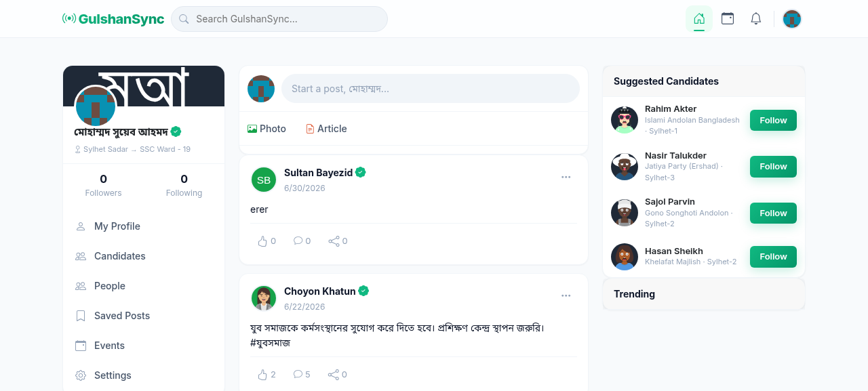This screenshot has height=391, width=868.
Task: Follow Rahim Akter
Action: pos(773,121)
